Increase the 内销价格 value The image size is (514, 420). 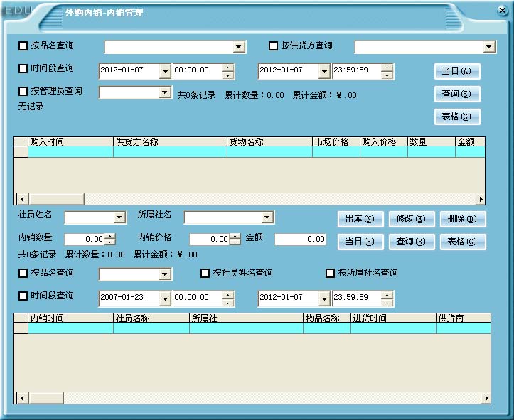(x=235, y=236)
